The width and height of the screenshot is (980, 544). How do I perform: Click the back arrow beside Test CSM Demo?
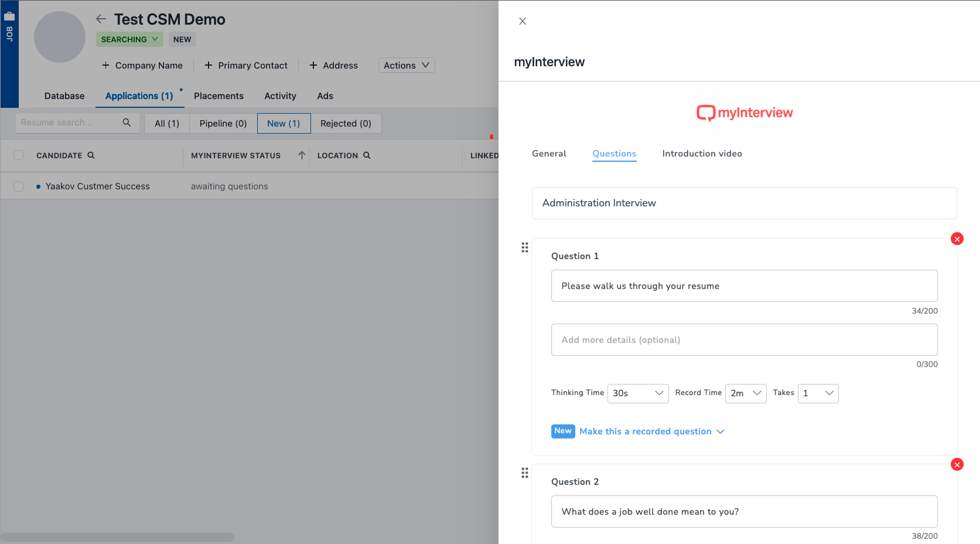101,19
